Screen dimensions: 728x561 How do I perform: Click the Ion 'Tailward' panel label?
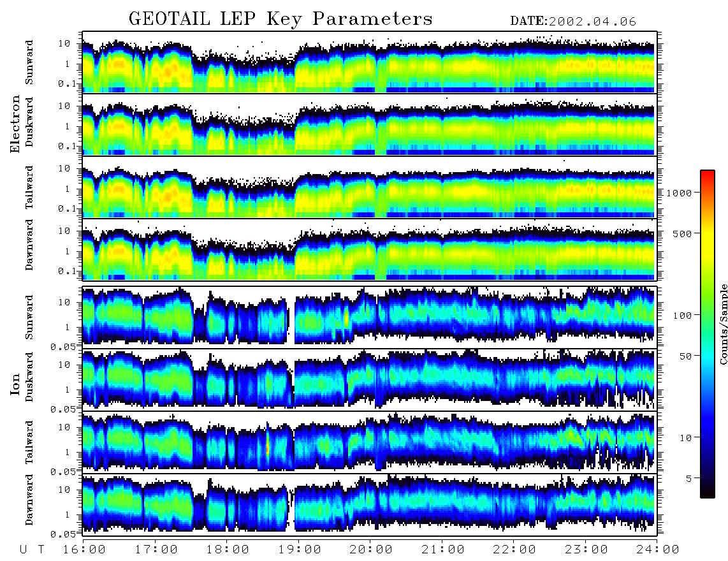coord(29,442)
